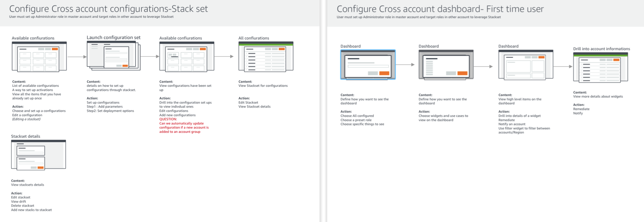Viewport: 644px width, 222px height.
Task: Select the 'Launch configuration set' heading
Action: click(113, 37)
